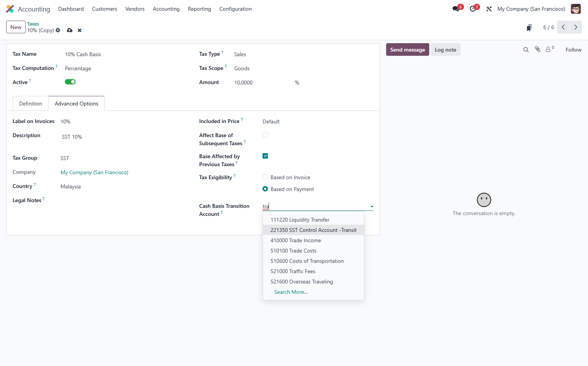Click Send message button
This screenshot has height=366, width=588.
[x=408, y=50]
